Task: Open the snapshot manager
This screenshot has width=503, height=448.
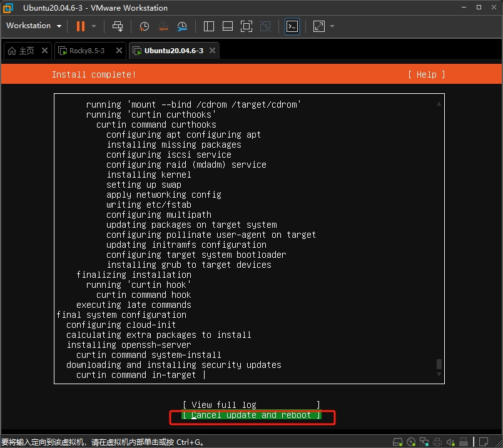Action: (x=182, y=26)
